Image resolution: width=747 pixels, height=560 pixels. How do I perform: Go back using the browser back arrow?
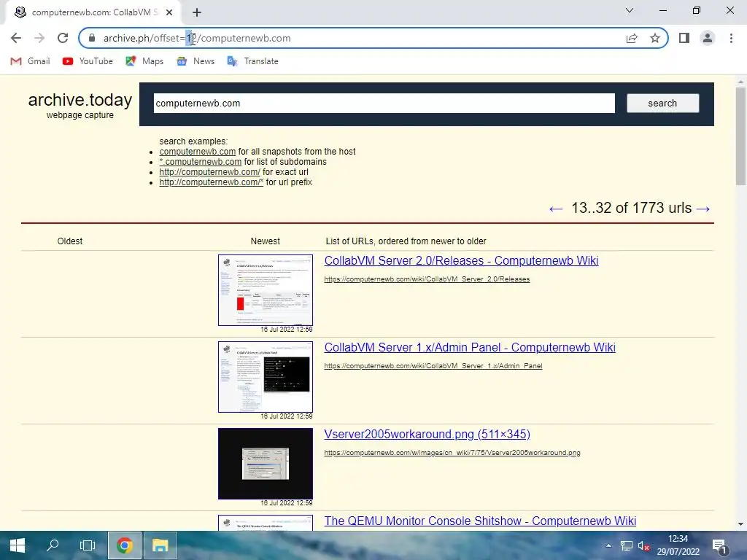click(16, 38)
